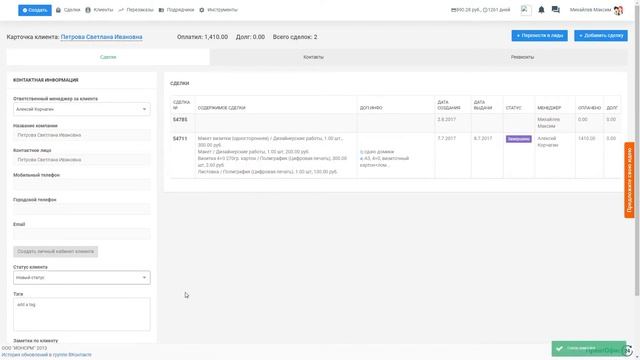Image resolution: width=640 pixels, height=360 pixels.
Task: Click creation date 2.8.2017 cell
Action: point(446,120)
